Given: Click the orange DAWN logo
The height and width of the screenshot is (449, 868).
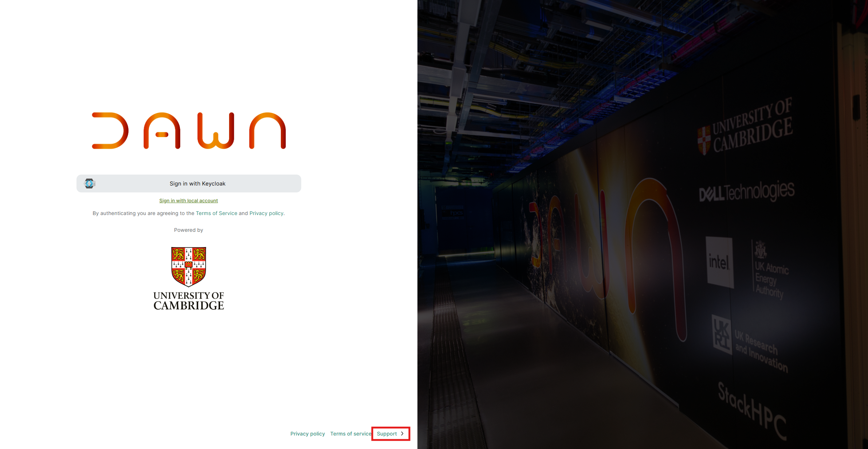Looking at the screenshot, I should click(189, 130).
